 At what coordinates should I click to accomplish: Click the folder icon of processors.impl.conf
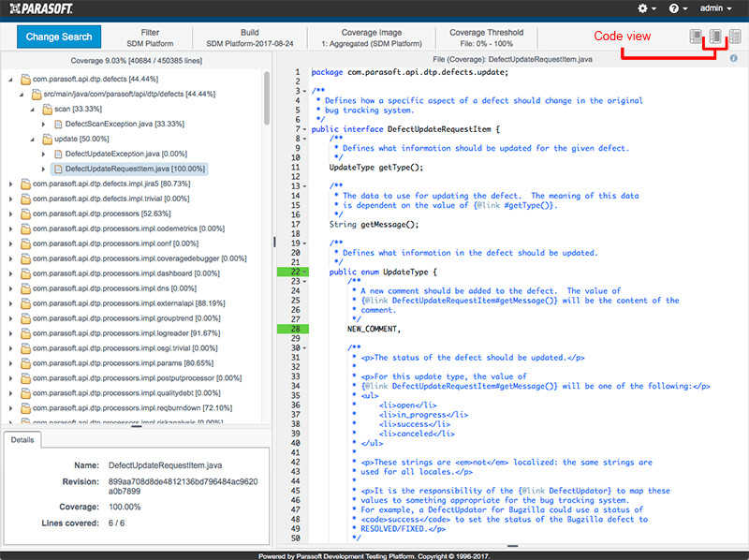tap(25, 243)
